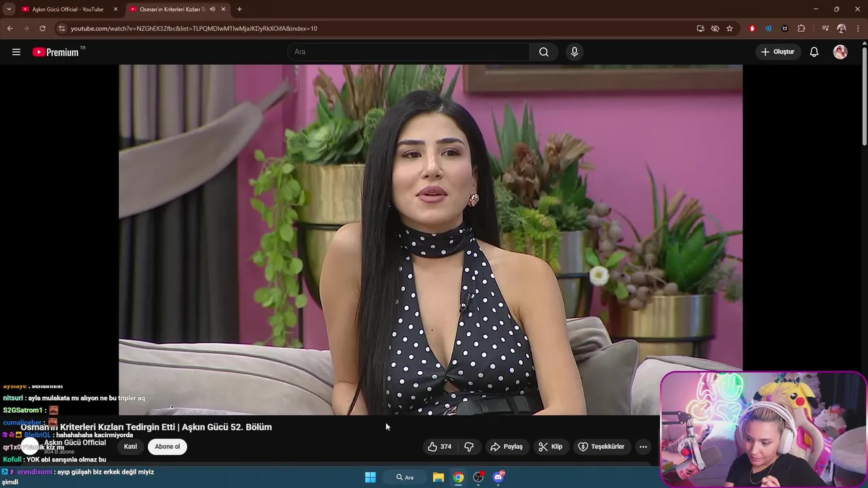Start voice search with microphone icon
868x488 pixels.
pos(574,52)
